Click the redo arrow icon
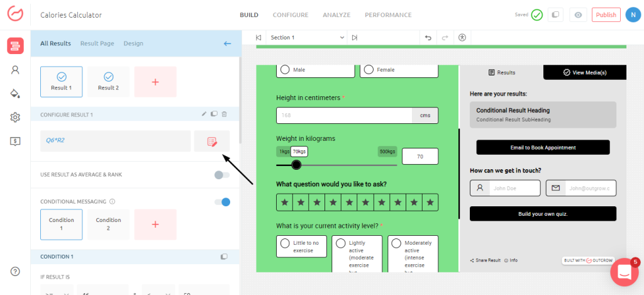 [x=445, y=37]
